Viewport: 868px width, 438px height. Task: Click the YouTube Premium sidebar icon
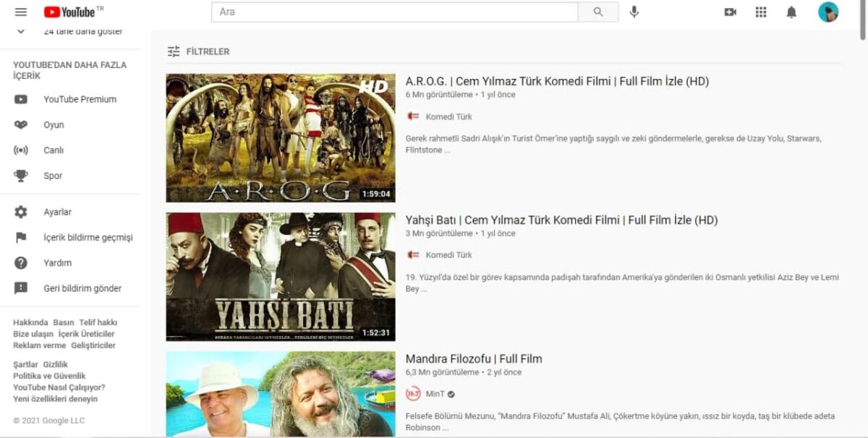pos(21,99)
